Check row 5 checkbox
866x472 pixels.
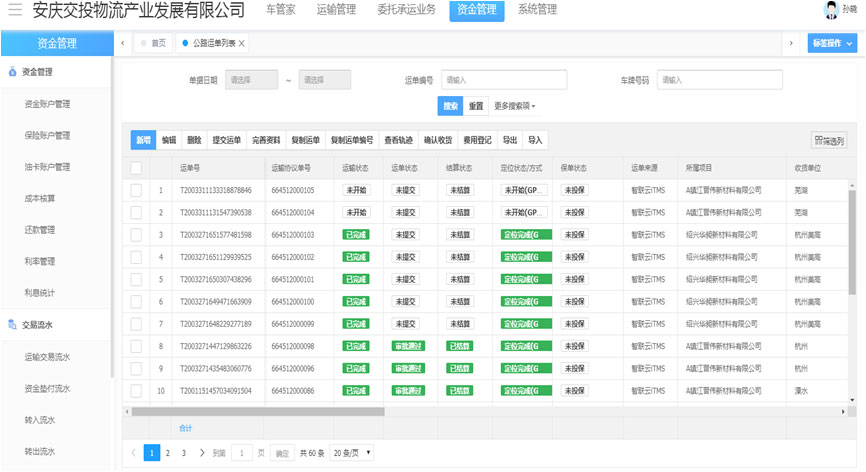pyautogui.click(x=136, y=279)
